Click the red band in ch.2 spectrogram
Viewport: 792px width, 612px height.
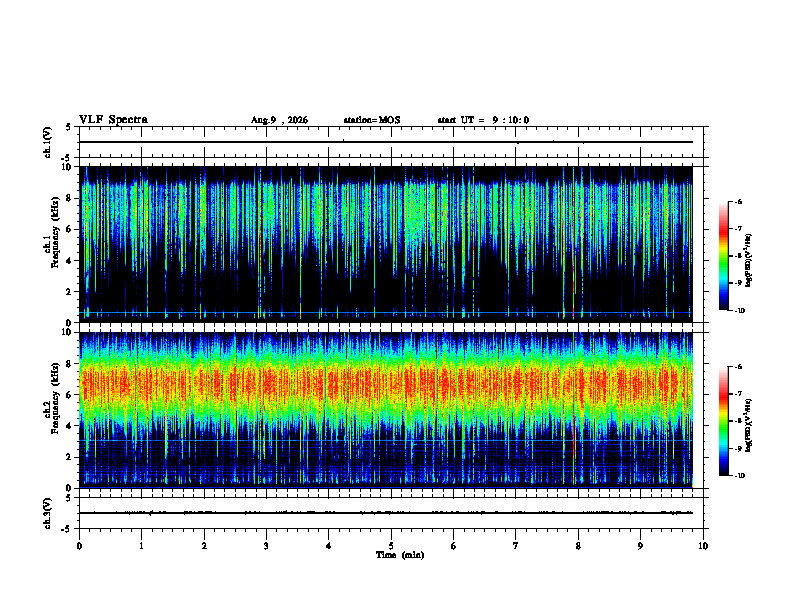(386, 384)
